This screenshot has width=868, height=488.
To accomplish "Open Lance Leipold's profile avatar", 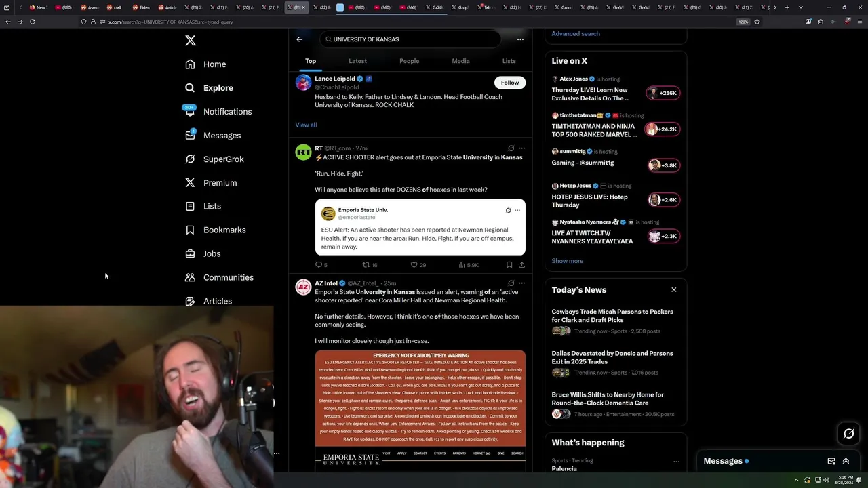I will [x=303, y=83].
